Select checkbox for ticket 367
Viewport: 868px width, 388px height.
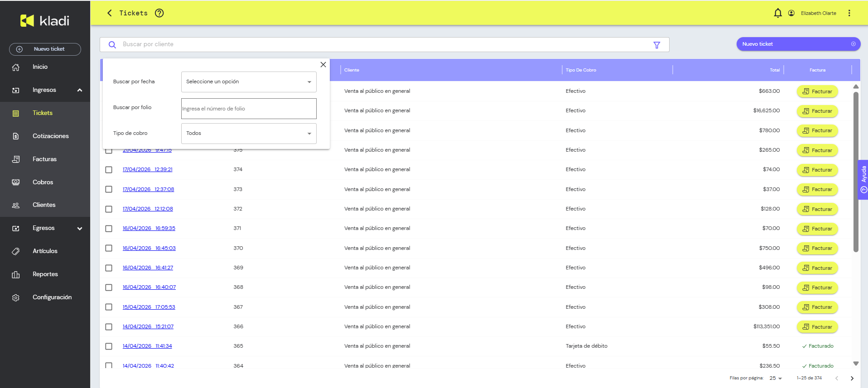[109, 307]
